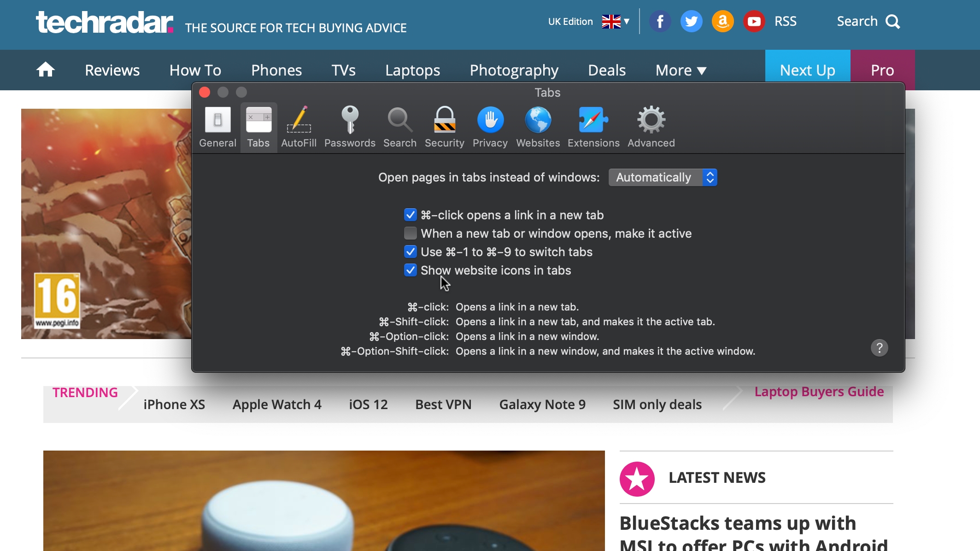Open the Passwords preferences pane

[x=350, y=127]
